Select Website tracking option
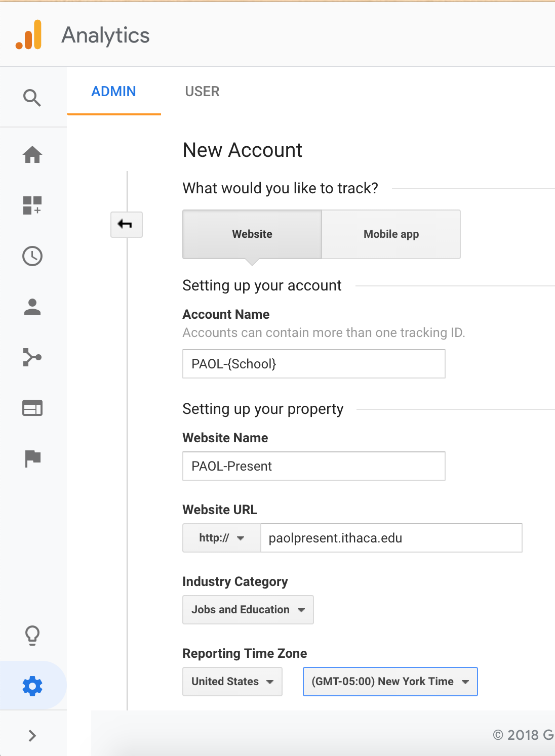Image resolution: width=555 pixels, height=756 pixels. (252, 234)
